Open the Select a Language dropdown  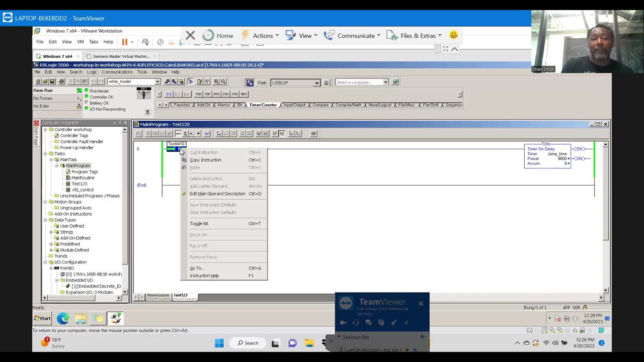tap(385, 82)
